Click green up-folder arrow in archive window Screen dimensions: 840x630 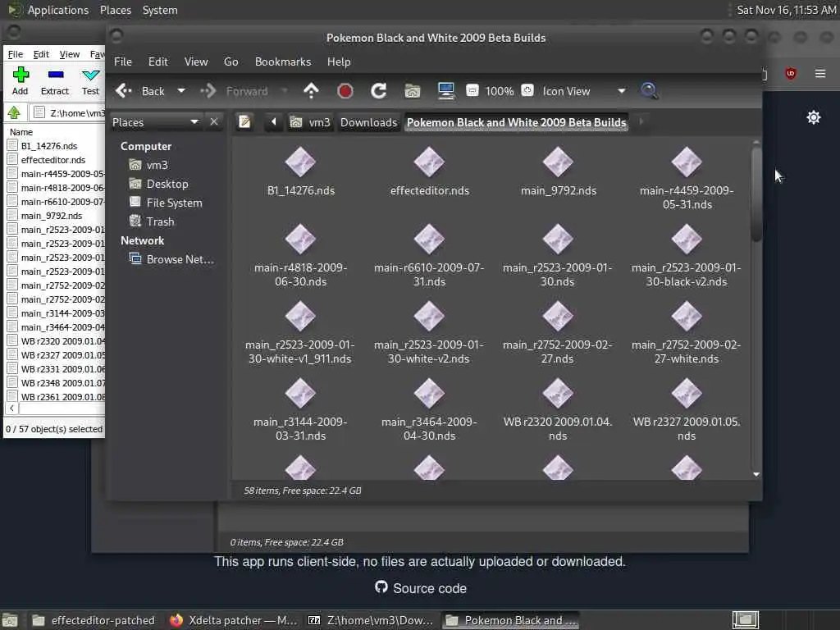click(x=14, y=112)
